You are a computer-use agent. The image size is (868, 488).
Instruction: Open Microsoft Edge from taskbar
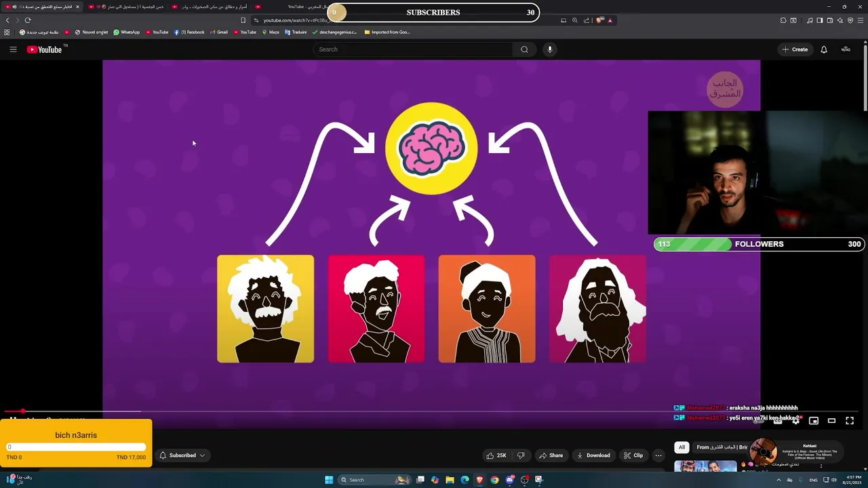(x=465, y=480)
